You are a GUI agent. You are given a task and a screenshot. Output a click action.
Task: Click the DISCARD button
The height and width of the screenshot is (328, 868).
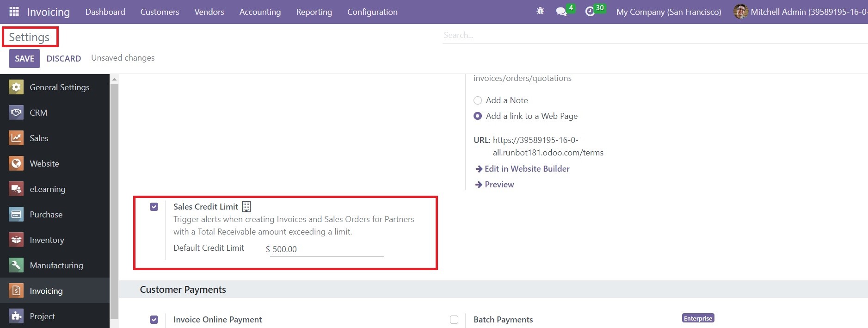[x=64, y=58]
